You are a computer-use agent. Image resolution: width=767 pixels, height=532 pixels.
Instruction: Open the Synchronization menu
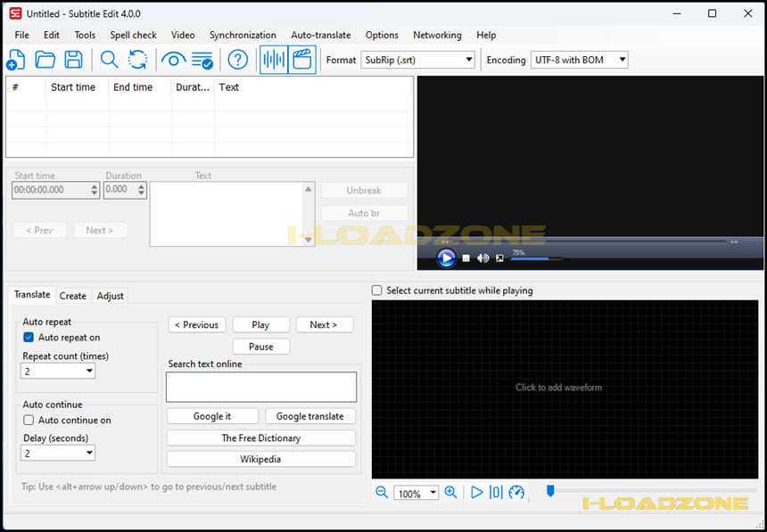243,36
